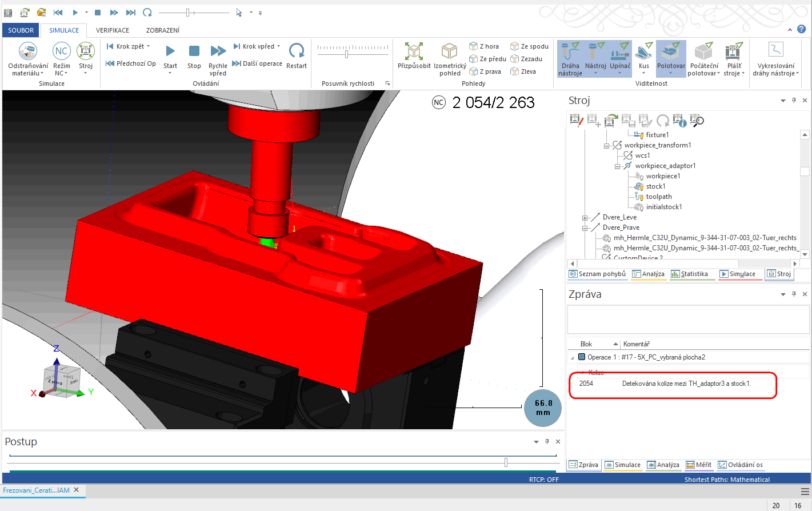The width and height of the screenshot is (812, 511).
Task: Open the Režim NC dropdown
Action: 62,58
